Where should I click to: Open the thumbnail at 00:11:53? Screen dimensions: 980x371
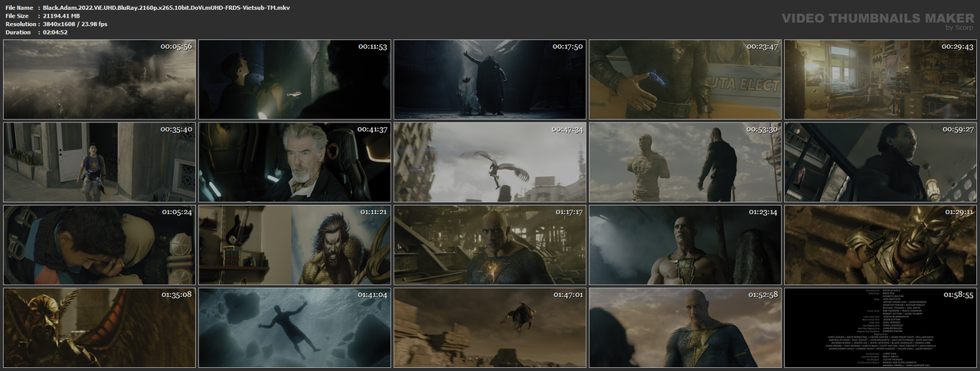click(294, 79)
